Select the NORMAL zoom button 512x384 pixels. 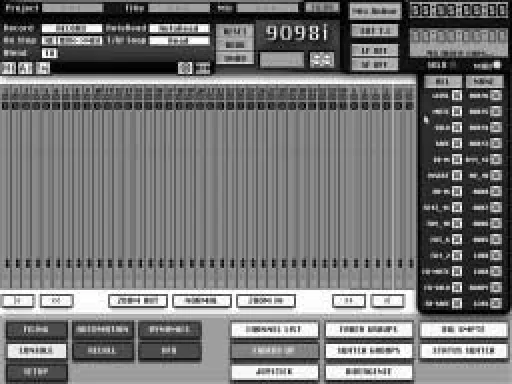[202, 301]
